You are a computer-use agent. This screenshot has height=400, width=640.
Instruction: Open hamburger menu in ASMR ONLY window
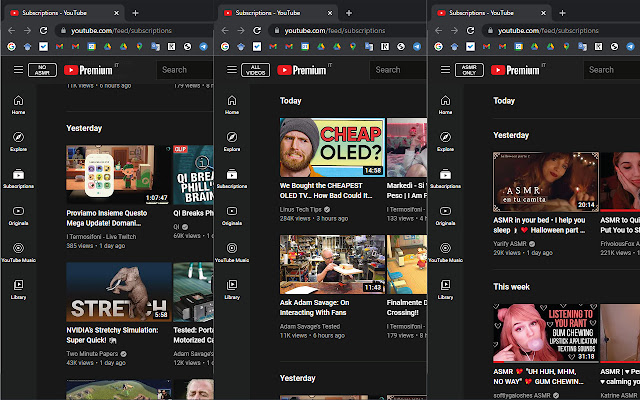click(x=445, y=70)
